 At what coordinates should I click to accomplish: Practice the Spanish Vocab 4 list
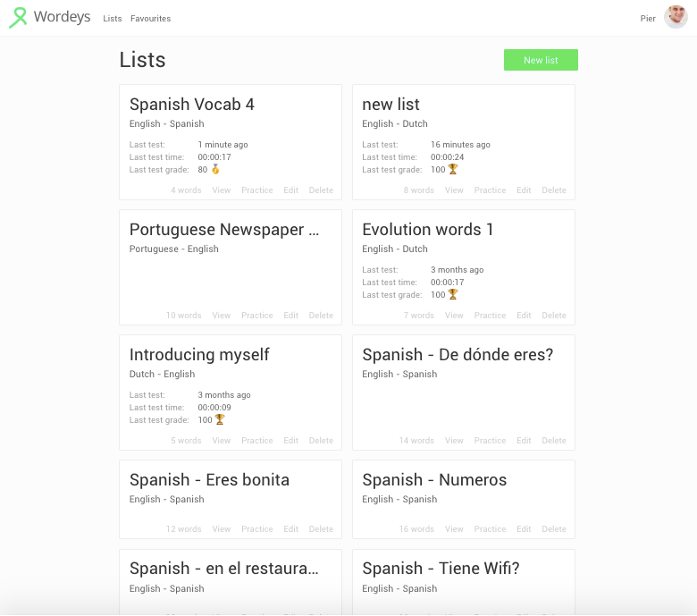pyautogui.click(x=257, y=190)
